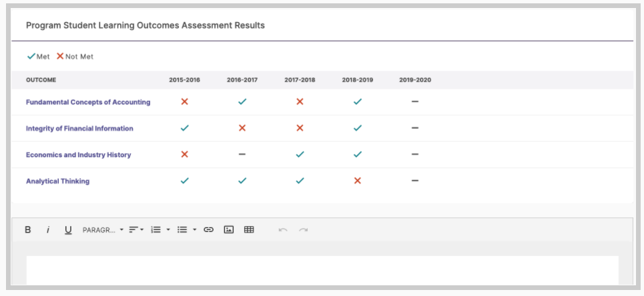The width and height of the screenshot is (644, 296).
Task: Click Analytical Thinking 2015-2016 checkmark
Action: (x=184, y=181)
